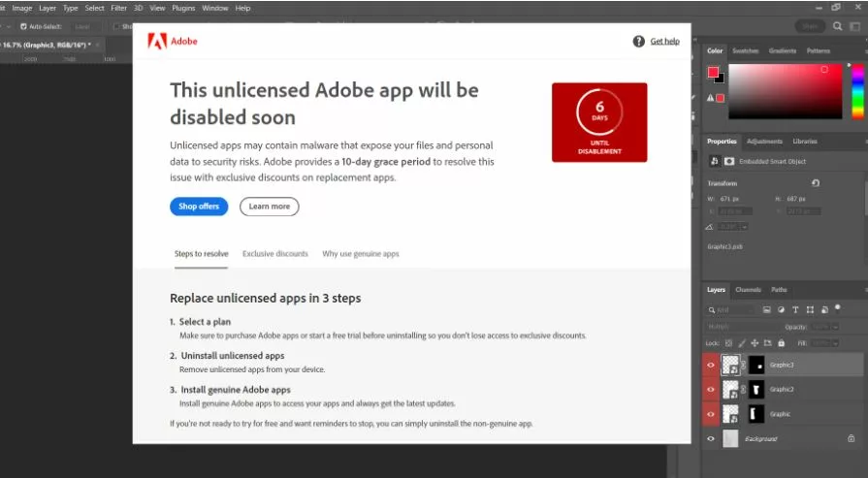The height and width of the screenshot is (478, 868).
Task: Filter layers by pixel layers icon
Action: (767, 310)
